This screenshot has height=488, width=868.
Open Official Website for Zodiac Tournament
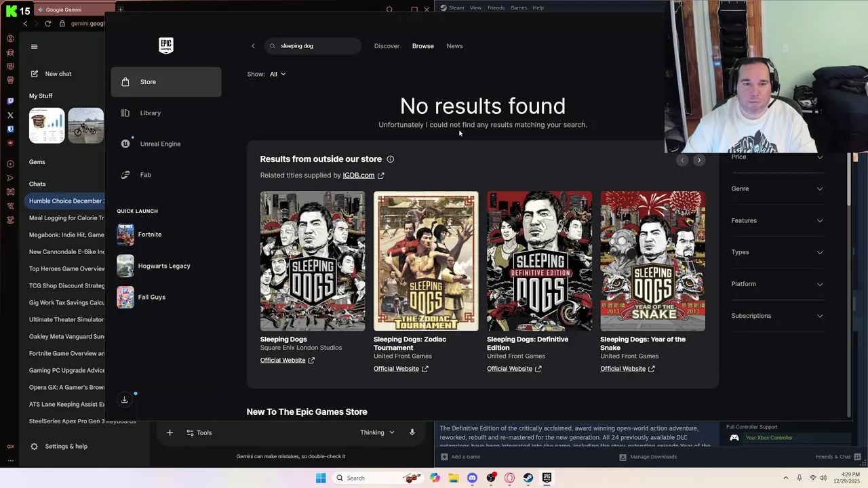tap(401, 369)
